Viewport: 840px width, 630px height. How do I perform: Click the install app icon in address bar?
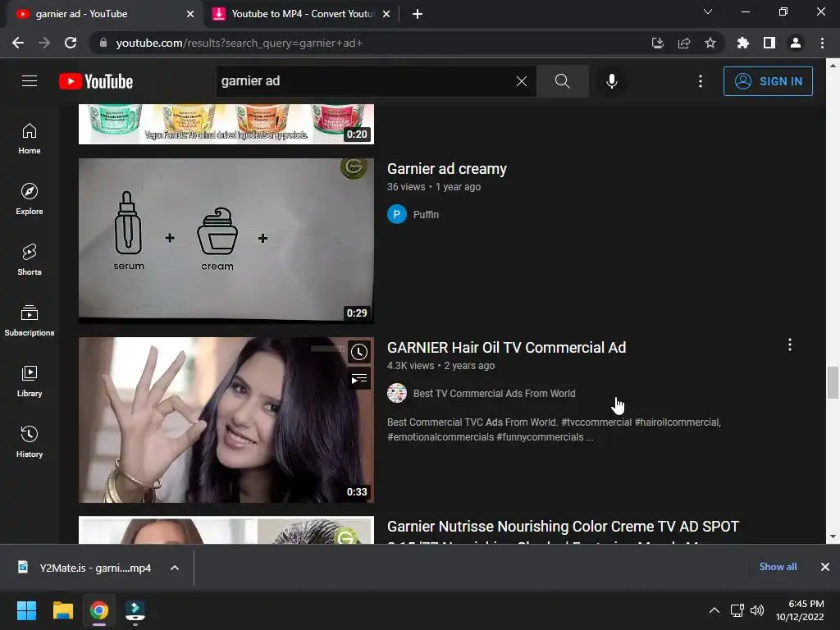tap(658, 43)
